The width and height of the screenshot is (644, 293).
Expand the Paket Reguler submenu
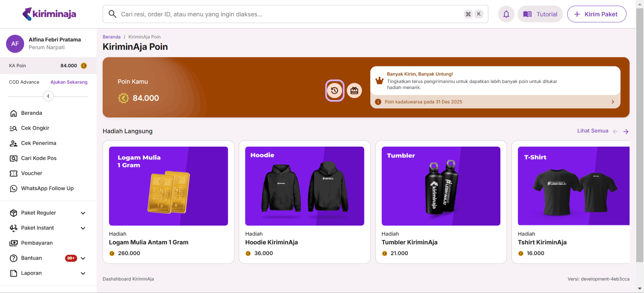(x=83, y=213)
